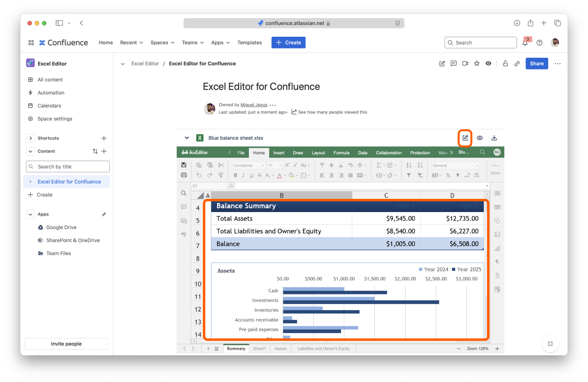Click the fill color bucket button
This screenshot has width=588, height=382.
[291, 175]
